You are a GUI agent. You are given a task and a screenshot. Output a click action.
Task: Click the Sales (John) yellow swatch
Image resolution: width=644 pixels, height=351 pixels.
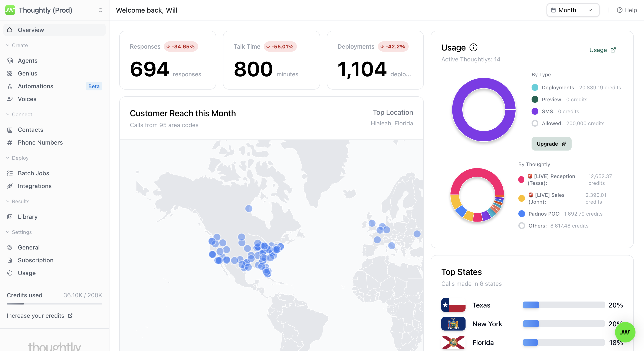point(522,199)
